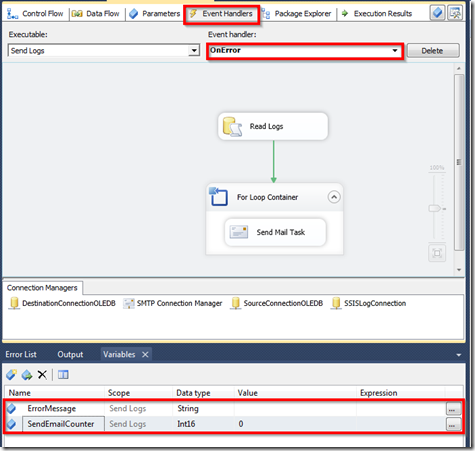475x451 pixels.
Task: Open the Event handler OnError dropdown
Action: tap(305, 51)
